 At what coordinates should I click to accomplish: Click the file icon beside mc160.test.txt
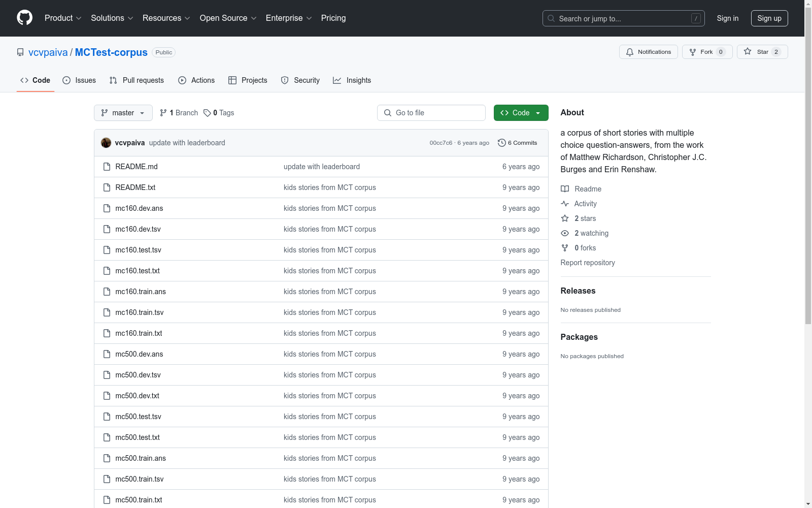tap(107, 271)
